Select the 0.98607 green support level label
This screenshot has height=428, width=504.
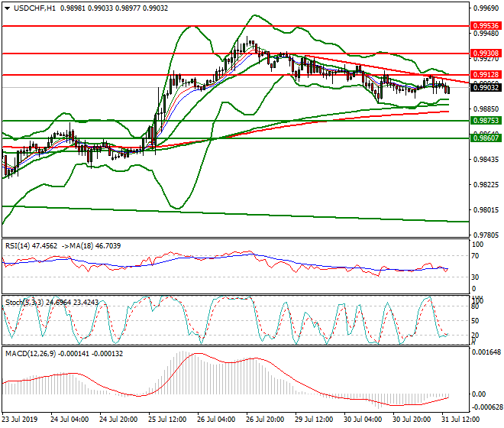tap(486, 138)
